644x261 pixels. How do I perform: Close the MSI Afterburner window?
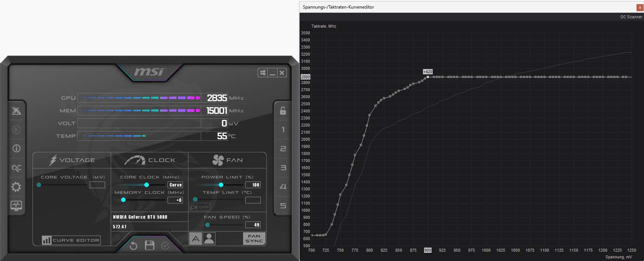click(x=282, y=72)
